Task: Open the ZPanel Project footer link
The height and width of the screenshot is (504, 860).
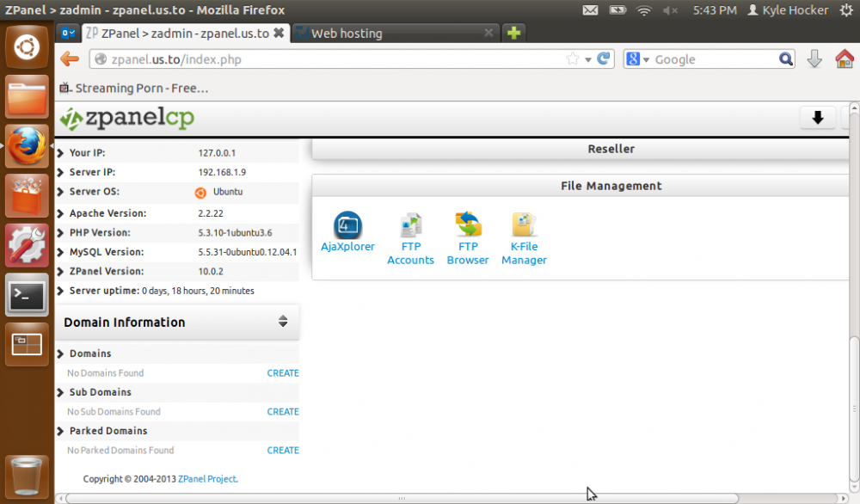Action: coord(206,479)
